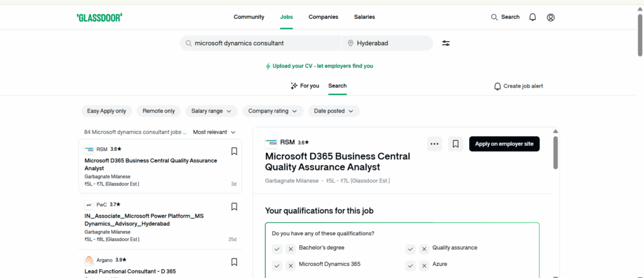Expand the Salary range dropdown
The image size is (644, 278).
click(211, 111)
